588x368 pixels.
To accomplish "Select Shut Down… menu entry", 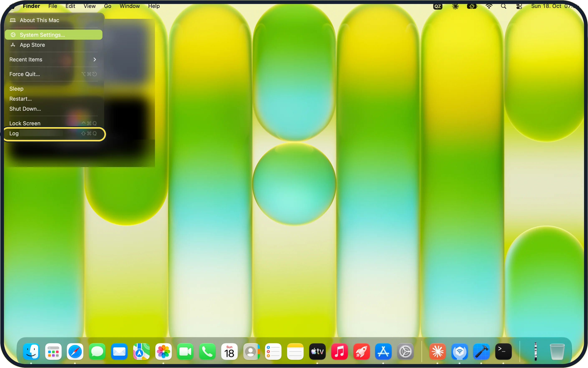I will click(53, 109).
